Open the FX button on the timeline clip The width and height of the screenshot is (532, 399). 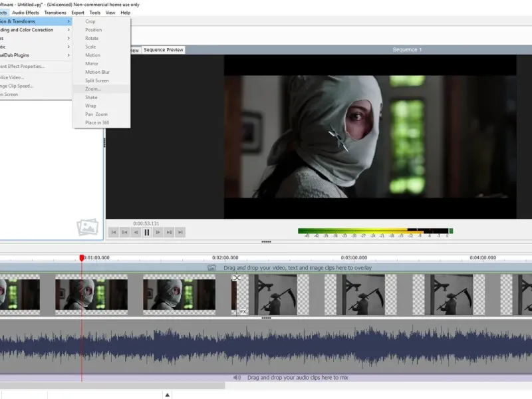pos(243,311)
